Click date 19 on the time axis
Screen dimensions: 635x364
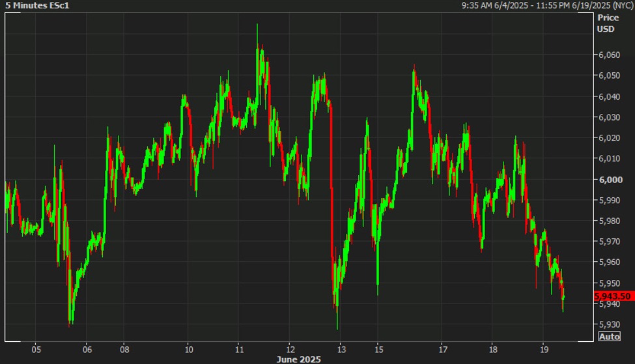click(x=543, y=348)
